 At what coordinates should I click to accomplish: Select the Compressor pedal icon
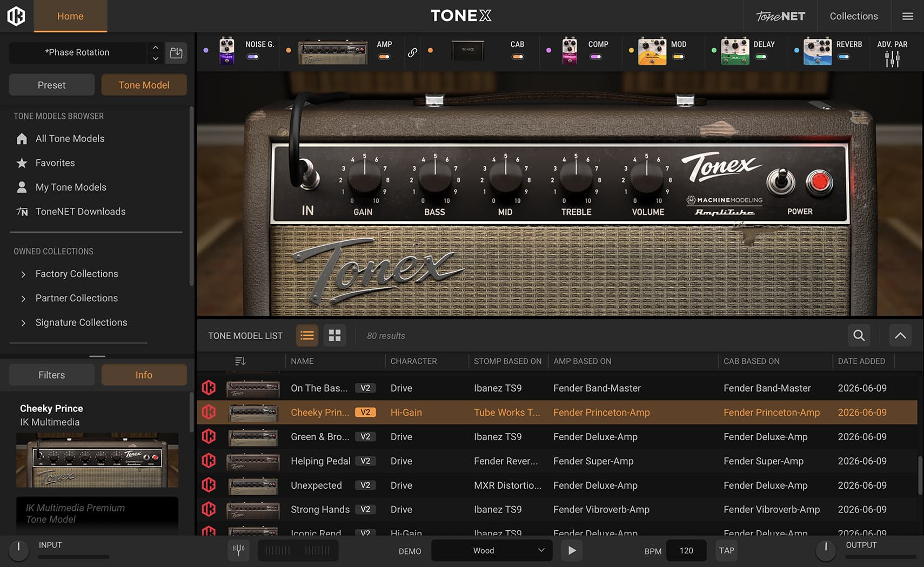(570, 51)
